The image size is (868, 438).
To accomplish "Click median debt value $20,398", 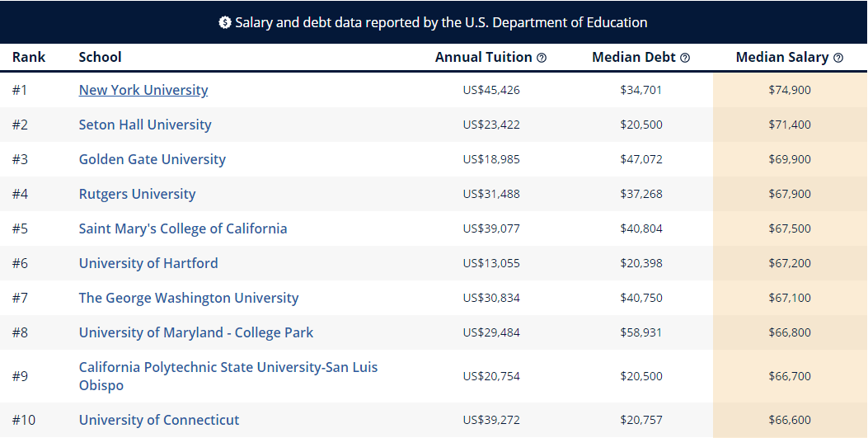I will pos(641,263).
